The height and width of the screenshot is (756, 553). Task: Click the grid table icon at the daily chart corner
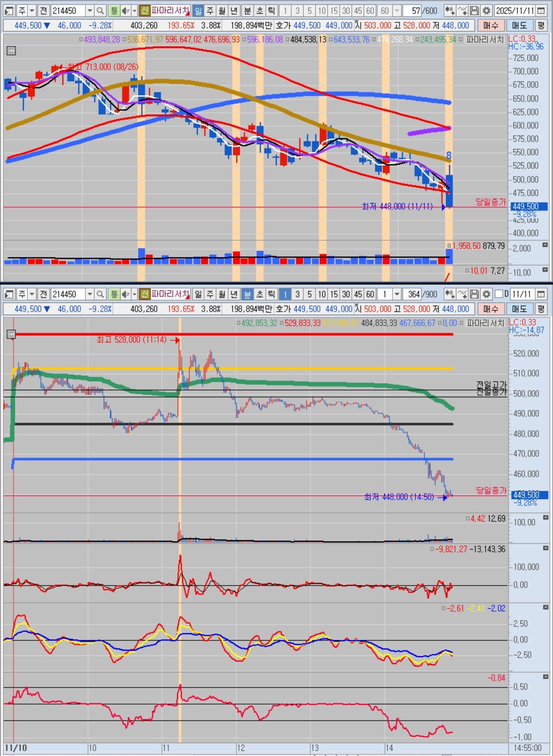coord(11,51)
